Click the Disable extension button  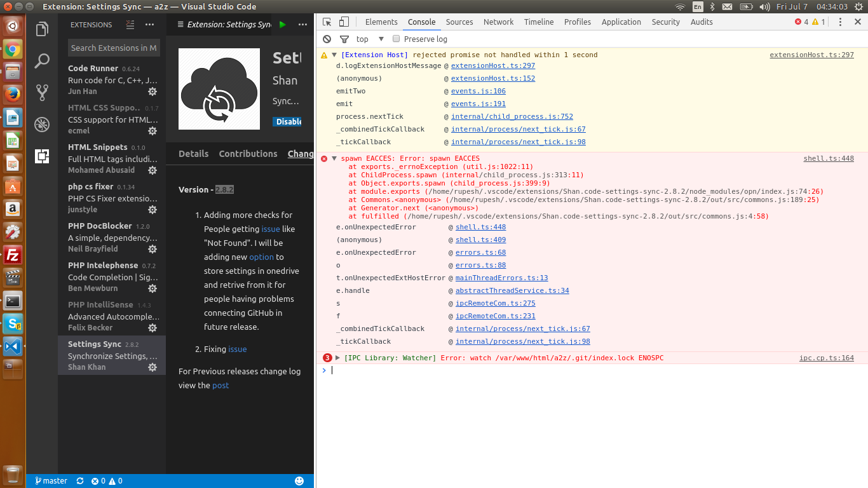(x=288, y=121)
